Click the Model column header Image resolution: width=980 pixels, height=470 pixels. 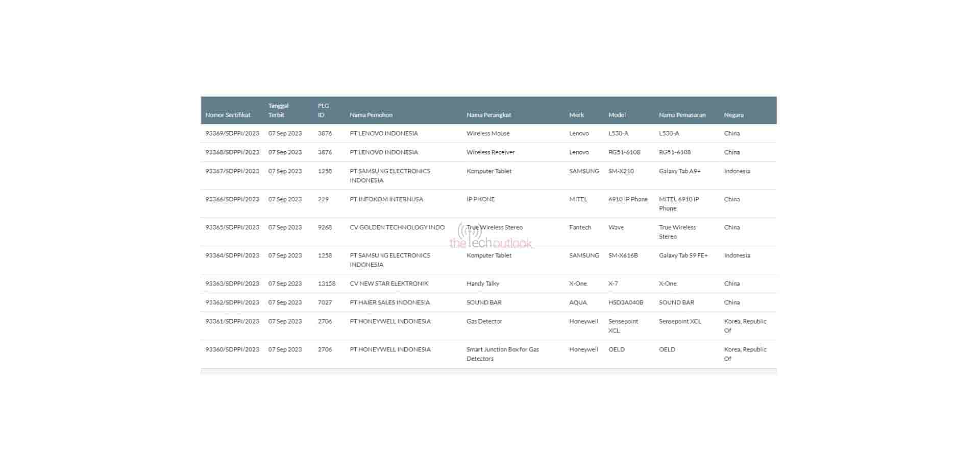617,115
